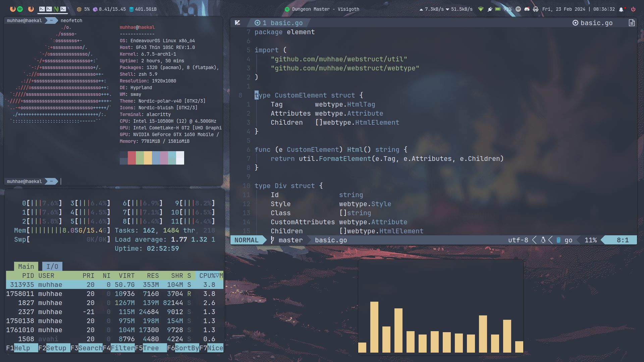Click the yellow color block in neofetch palette

(x=148, y=158)
